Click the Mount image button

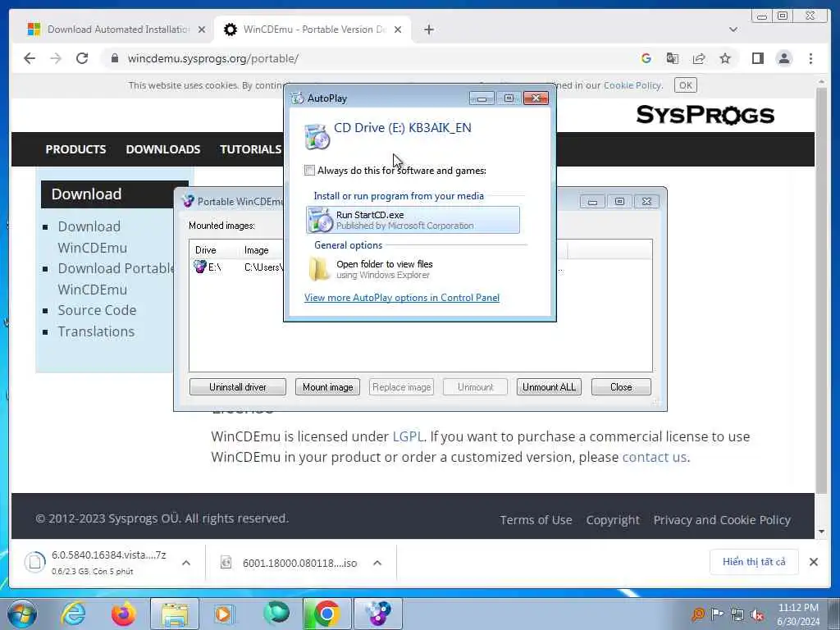(x=327, y=387)
